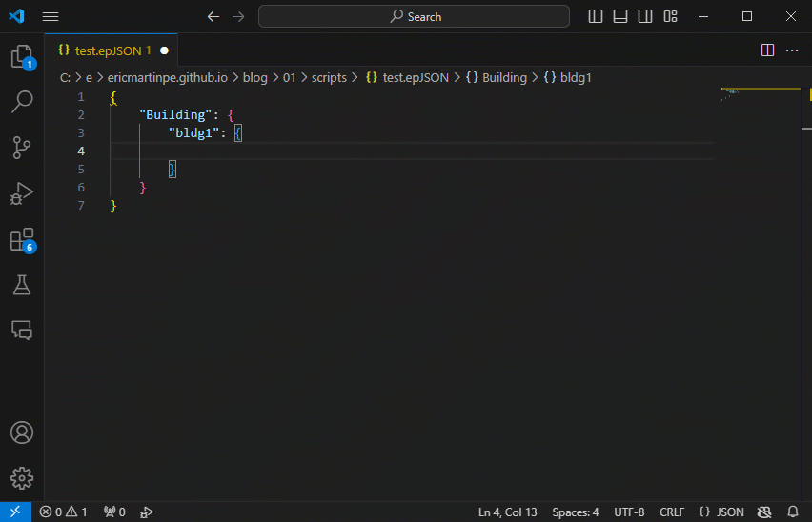The width and height of the screenshot is (812, 522).
Task: Toggle the primary side bar layout
Action: (x=596, y=16)
